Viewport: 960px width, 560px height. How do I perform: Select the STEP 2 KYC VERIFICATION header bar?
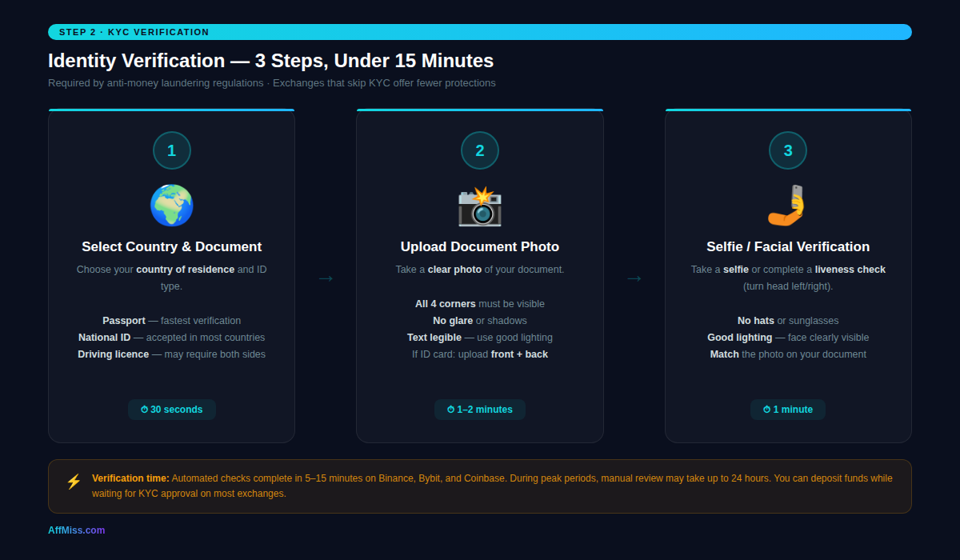pyautogui.click(x=480, y=31)
